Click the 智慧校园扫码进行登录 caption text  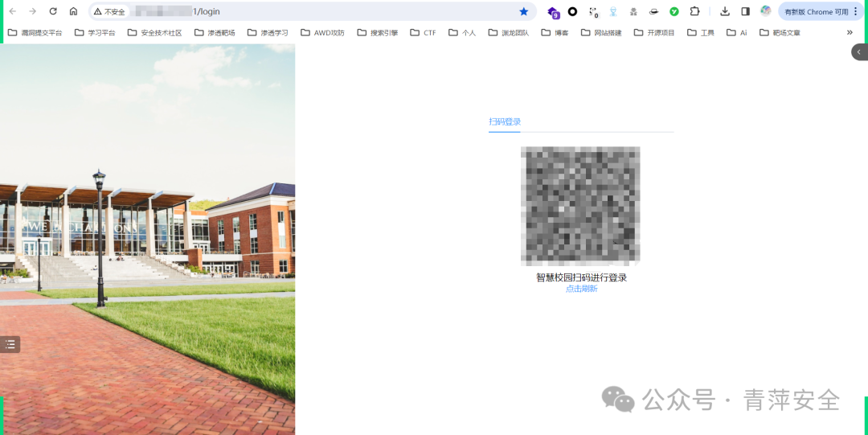(581, 277)
